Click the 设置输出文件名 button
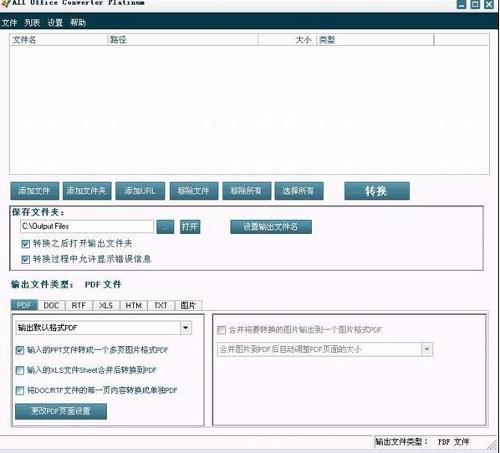 (271, 227)
